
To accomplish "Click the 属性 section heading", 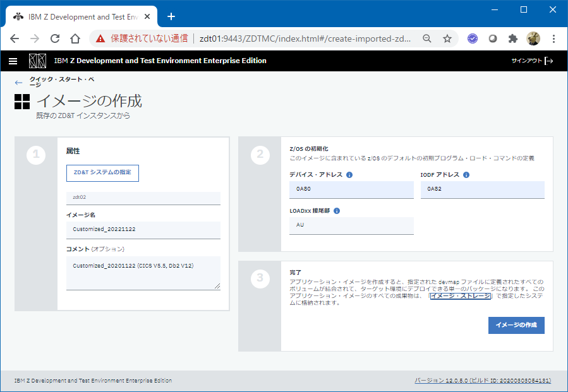I will (x=73, y=151).
